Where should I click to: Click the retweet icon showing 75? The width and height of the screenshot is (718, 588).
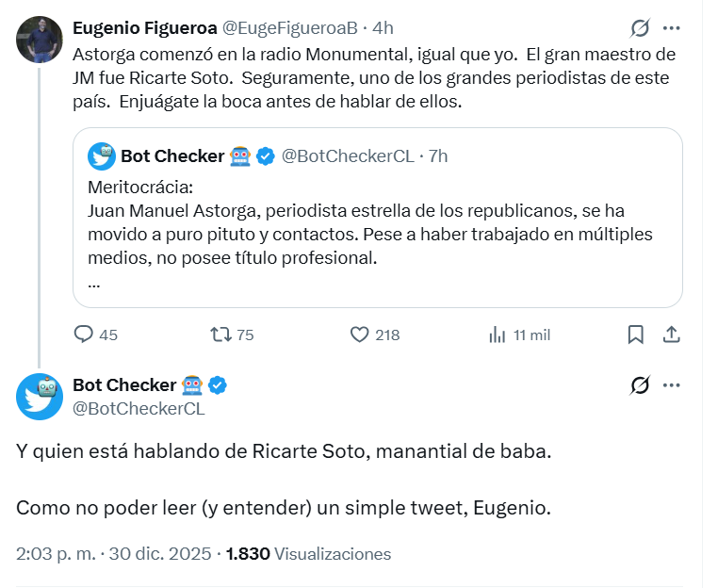point(220,335)
